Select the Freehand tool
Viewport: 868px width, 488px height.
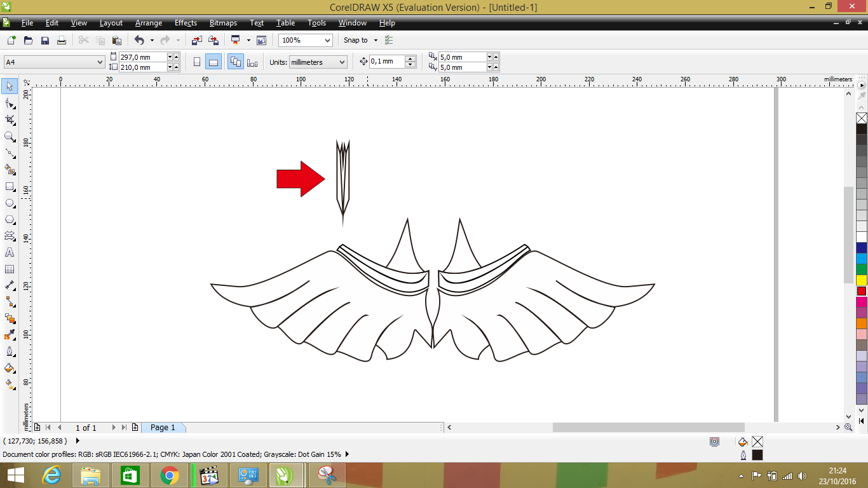click(x=10, y=153)
